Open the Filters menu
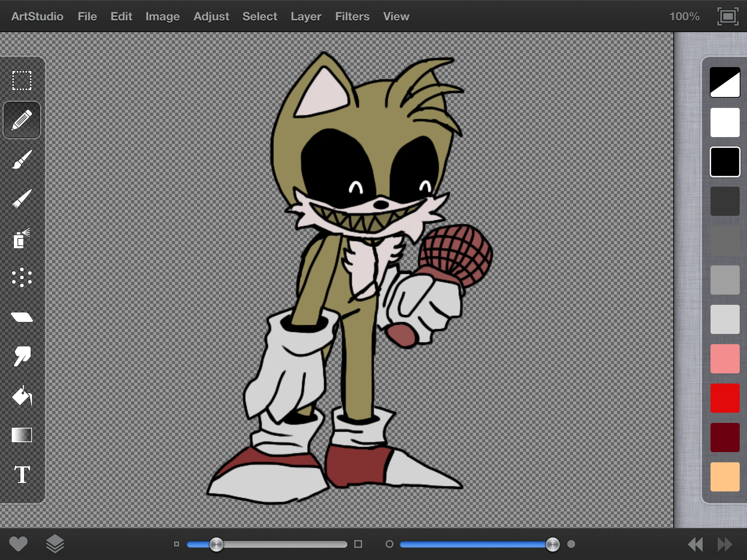The height and width of the screenshot is (560, 747). pyautogui.click(x=352, y=16)
